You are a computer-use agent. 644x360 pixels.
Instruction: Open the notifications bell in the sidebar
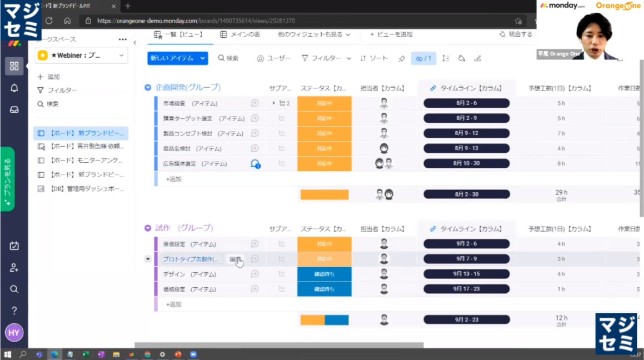(14, 88)
